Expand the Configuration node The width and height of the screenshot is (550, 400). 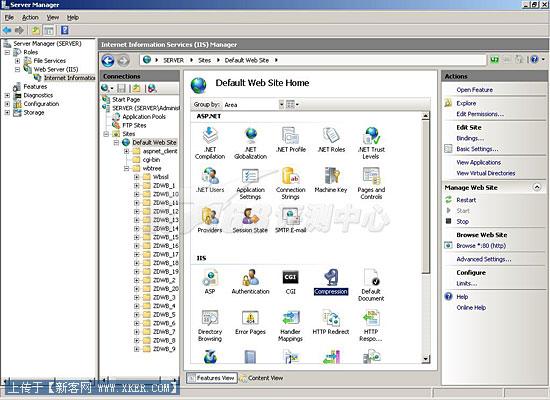(7, 104)
